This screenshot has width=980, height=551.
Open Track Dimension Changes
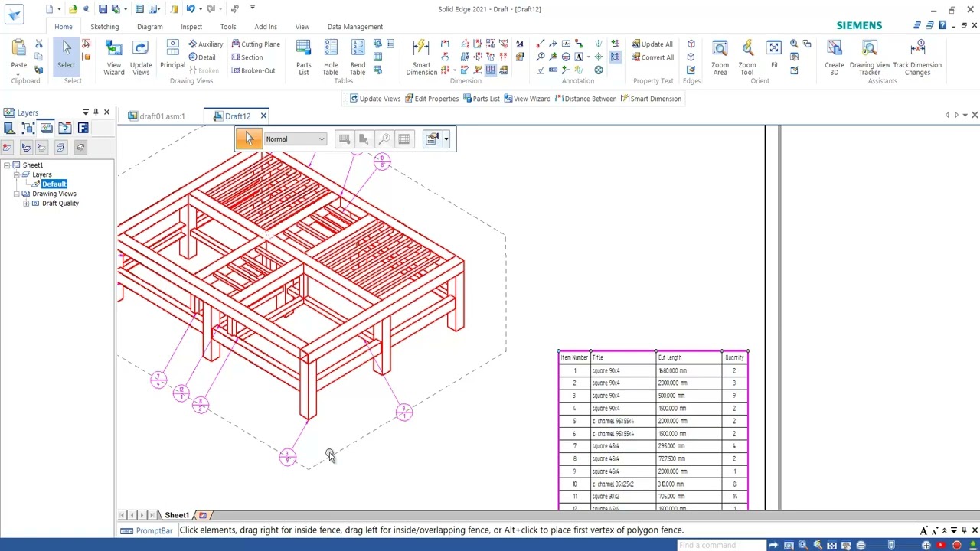point(917,58)
